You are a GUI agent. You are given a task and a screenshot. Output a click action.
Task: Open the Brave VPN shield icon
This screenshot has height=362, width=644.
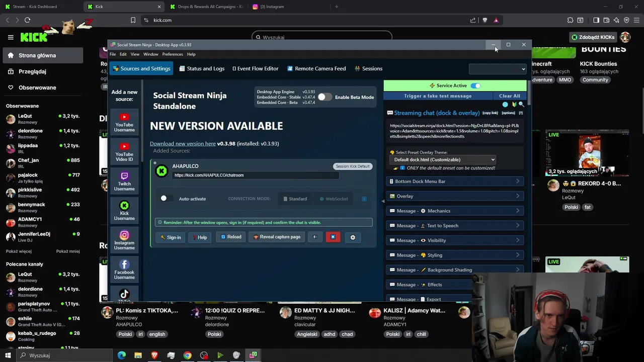[x=626, y=20]
